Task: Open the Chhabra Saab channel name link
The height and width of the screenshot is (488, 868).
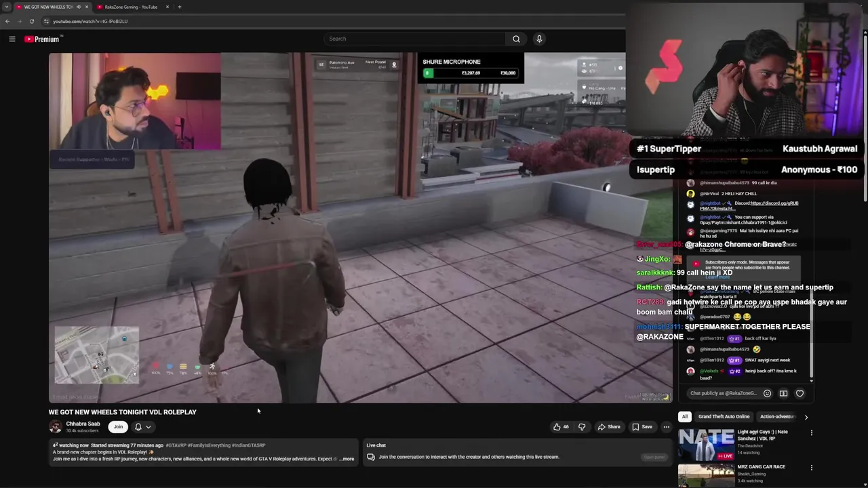Action: coord(83,424)
